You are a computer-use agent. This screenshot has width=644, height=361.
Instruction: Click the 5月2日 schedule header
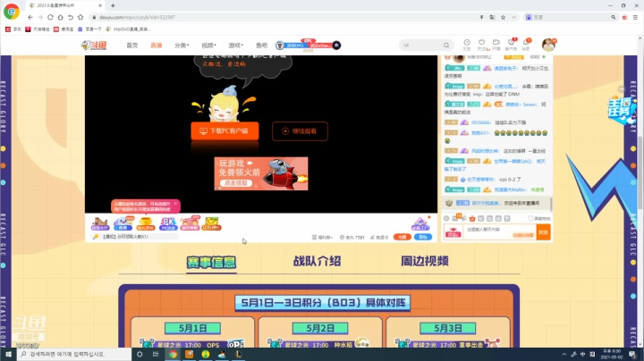point(320,328)
